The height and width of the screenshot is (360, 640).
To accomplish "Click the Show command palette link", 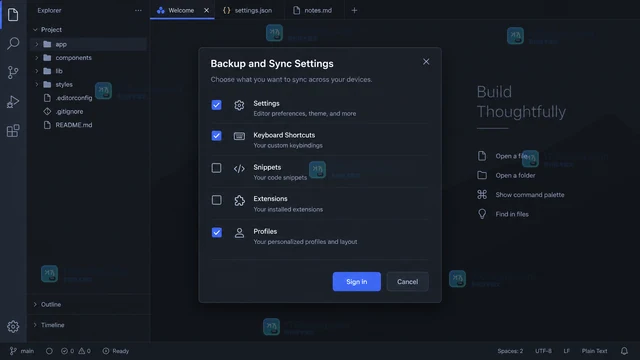I will coord(530,195).
